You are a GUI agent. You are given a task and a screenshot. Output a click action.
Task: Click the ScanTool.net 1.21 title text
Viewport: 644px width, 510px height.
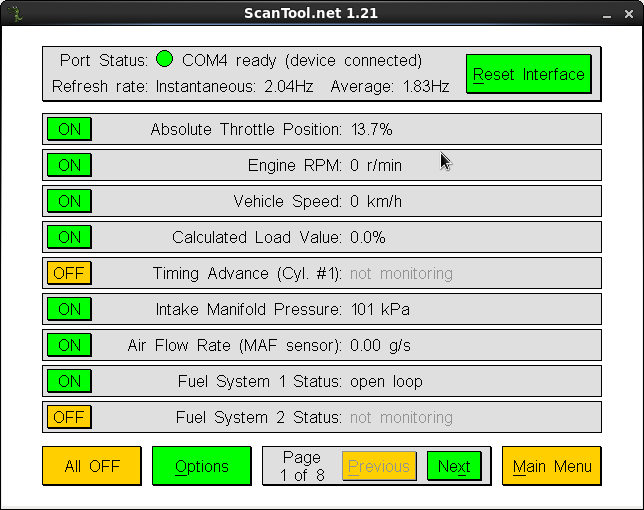coord(311,13)
